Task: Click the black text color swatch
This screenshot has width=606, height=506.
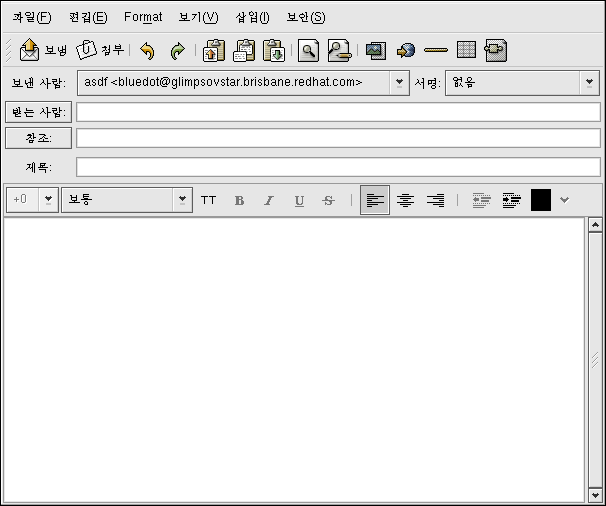Action: pos(541,200)
